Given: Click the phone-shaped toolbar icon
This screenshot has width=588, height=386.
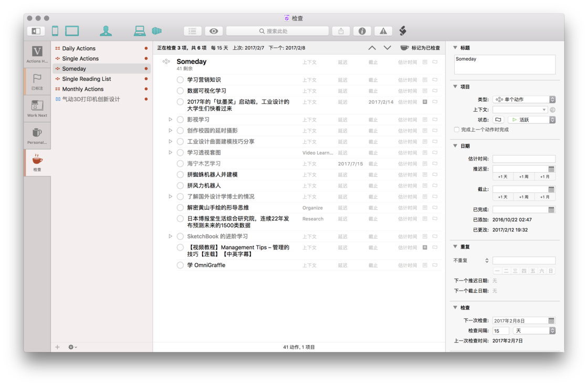Looking at the screenshot, I should click(55, 31).
